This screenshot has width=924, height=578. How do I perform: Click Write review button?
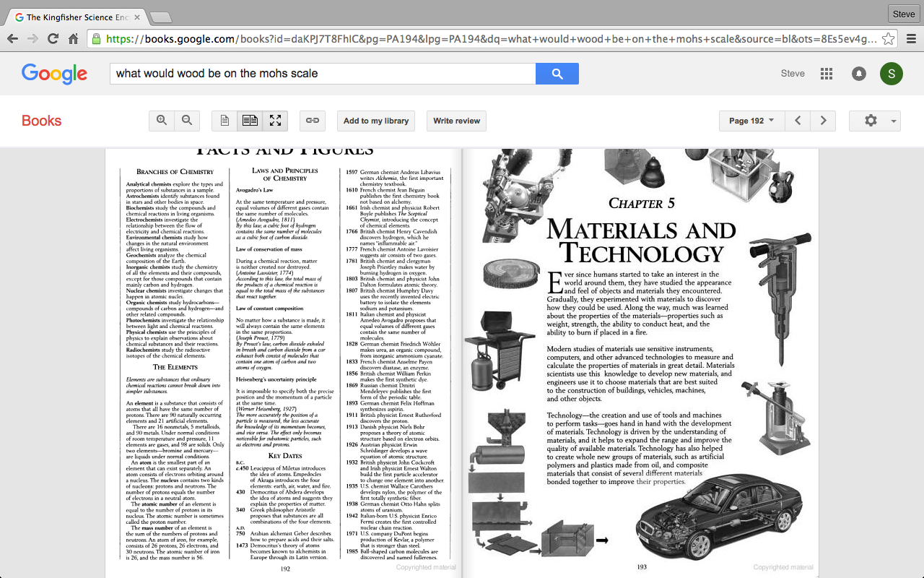point(456,121)
